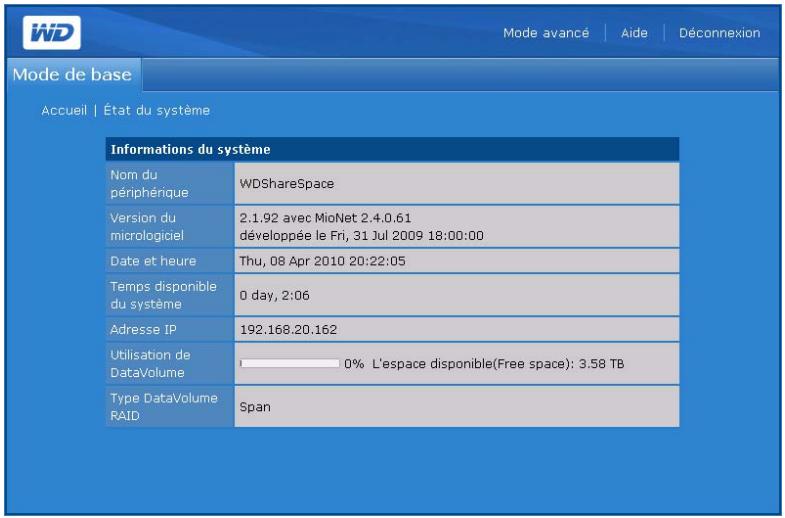785x518 pixels.
Task: Click the Adresse IP label
Action: 143,329
